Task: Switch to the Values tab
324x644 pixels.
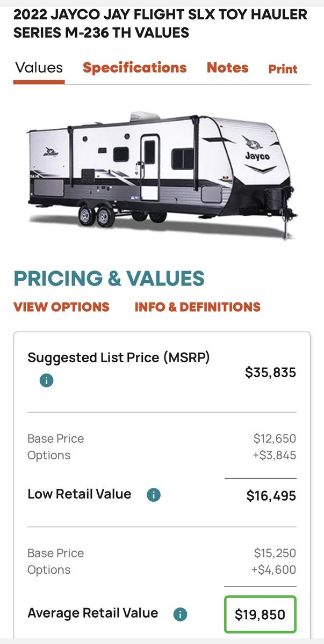Action: [39, 68]
